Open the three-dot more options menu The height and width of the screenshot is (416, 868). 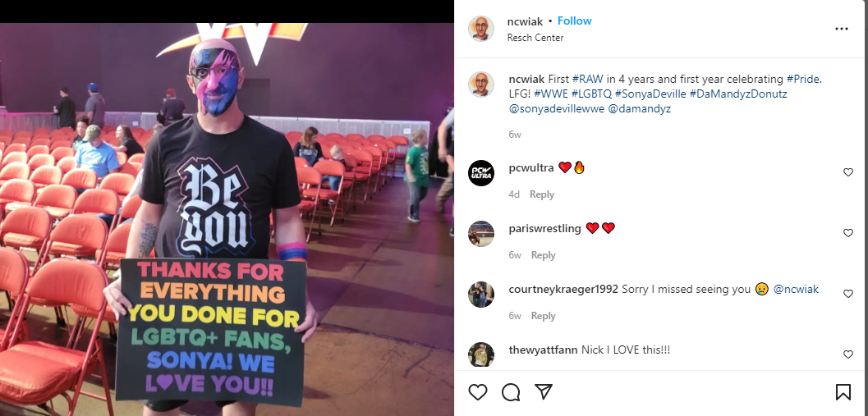pyautogui.click(x=842, y=30)
